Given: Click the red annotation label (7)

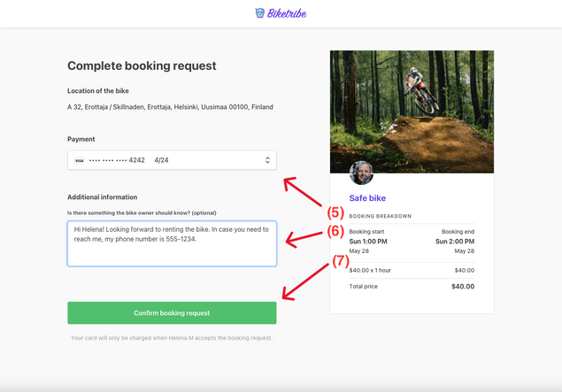Looking at the screenshot, I should (x=340, y=262).
